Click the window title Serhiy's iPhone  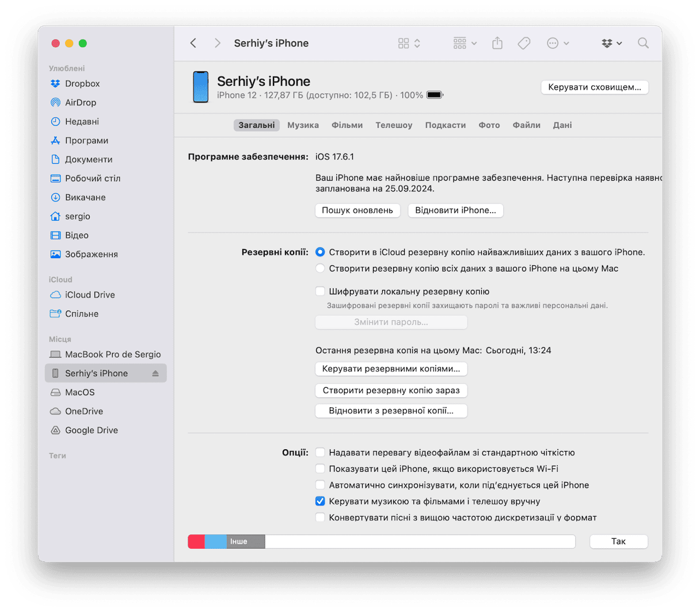[271, 43]
